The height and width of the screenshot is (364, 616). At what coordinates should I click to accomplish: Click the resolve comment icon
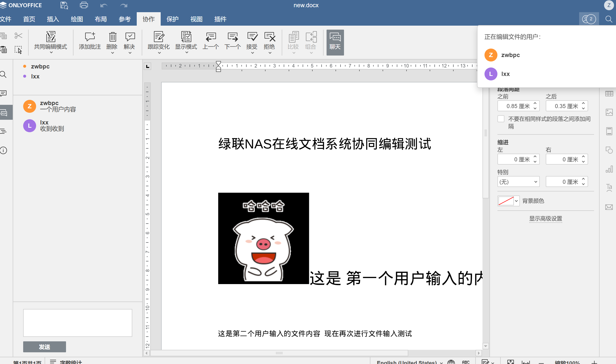[x=130, y=37]
